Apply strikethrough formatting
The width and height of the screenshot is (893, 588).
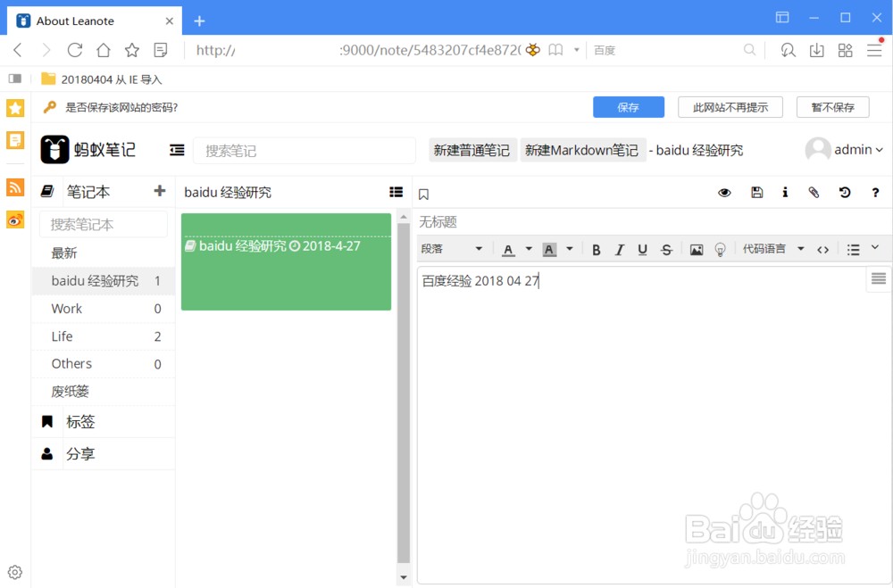(x=666, y=249)
